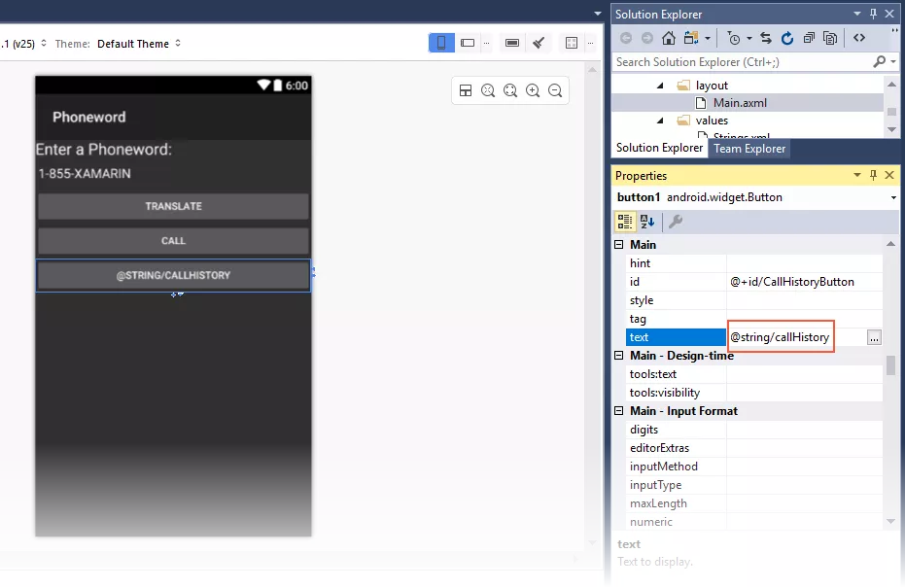Open Properties window position dropdown
The width and height of the screenshot is (905, 588).
pyautogui.click(x=857, y=175)
